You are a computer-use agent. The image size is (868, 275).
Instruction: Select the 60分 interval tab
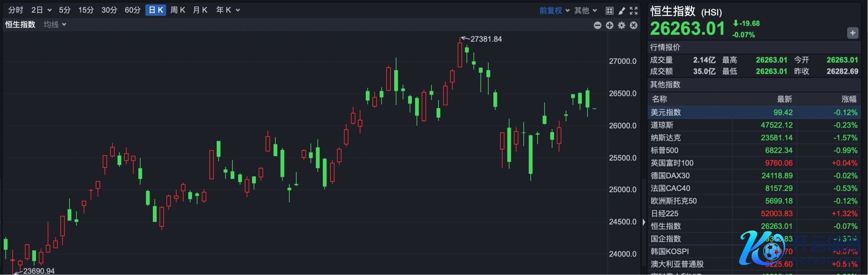(132, 10)
